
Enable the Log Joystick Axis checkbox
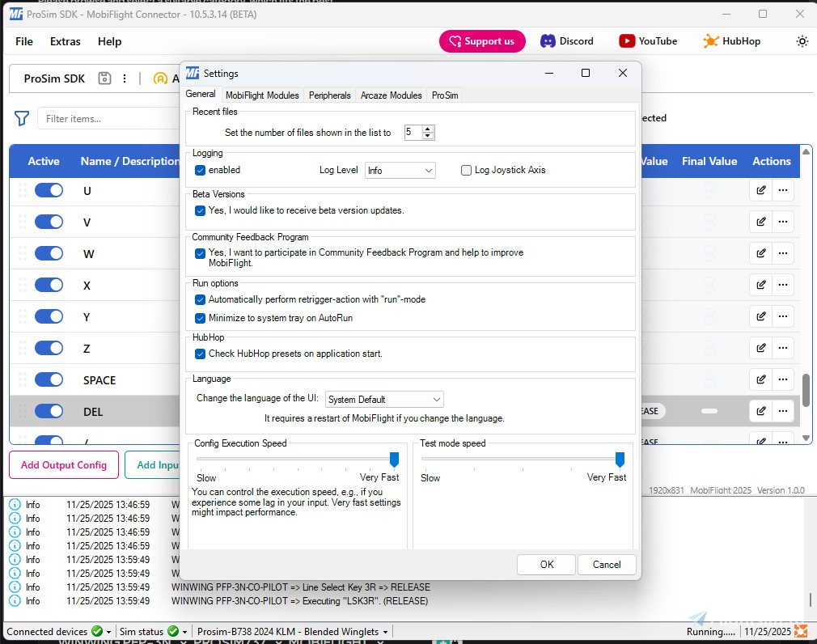point(466,170)
